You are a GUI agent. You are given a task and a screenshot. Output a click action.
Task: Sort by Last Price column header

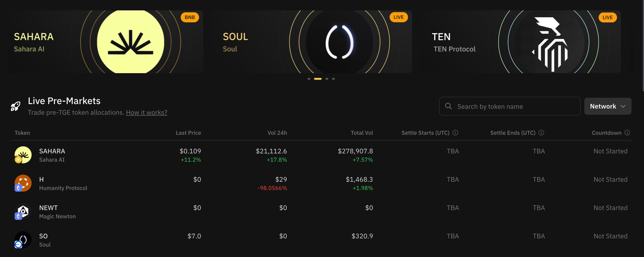188,133
